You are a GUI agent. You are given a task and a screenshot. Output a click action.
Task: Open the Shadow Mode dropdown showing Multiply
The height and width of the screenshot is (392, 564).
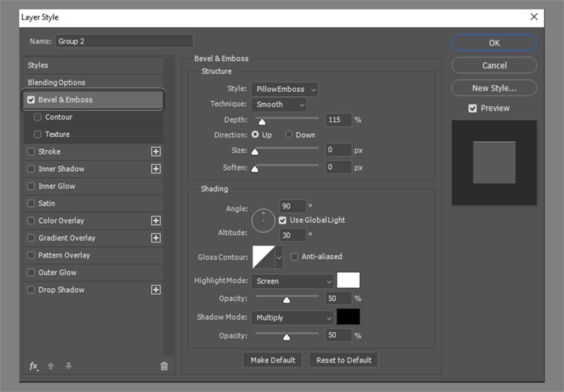293,318
